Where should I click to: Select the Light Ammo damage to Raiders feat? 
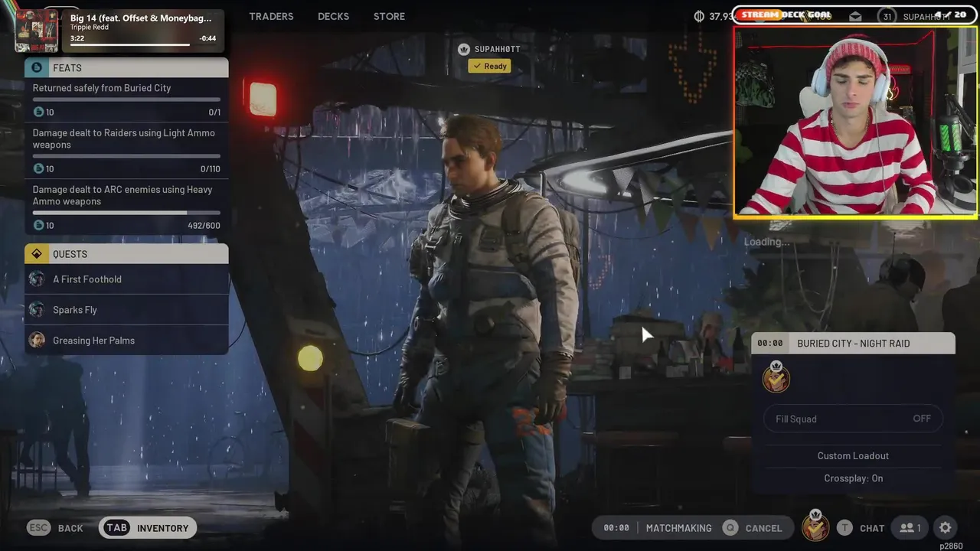pyautogui.click(x=126, y=150)
